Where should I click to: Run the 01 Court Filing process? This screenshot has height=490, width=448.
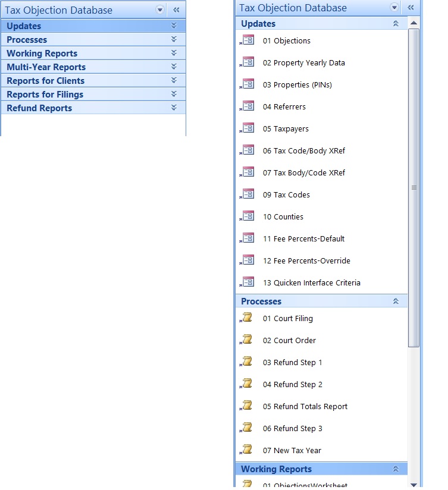pos(287,318)
